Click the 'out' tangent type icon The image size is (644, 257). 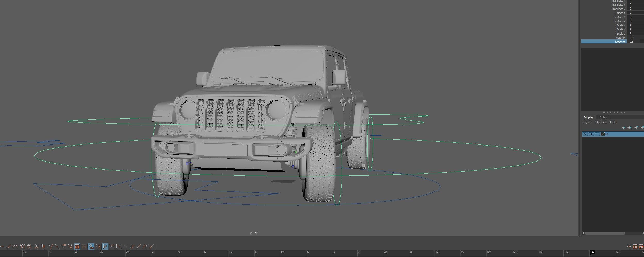point(29,246)
